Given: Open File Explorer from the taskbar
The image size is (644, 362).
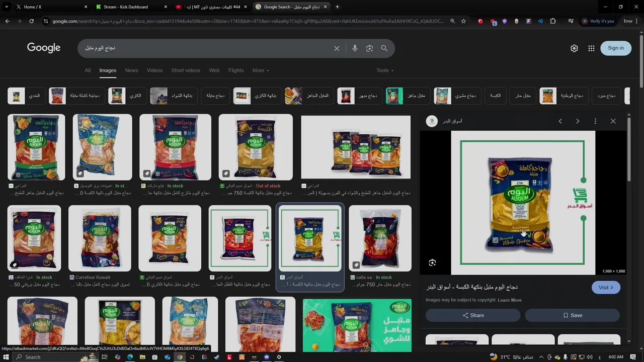Looking at the screenshot, I should pyautogui.click(x=142, y=357).
